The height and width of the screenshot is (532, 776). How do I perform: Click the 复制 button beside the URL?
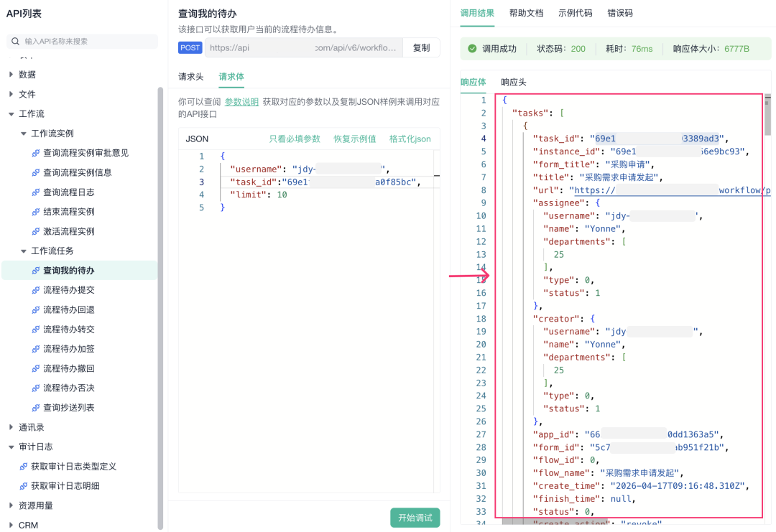tap(421, 48)
